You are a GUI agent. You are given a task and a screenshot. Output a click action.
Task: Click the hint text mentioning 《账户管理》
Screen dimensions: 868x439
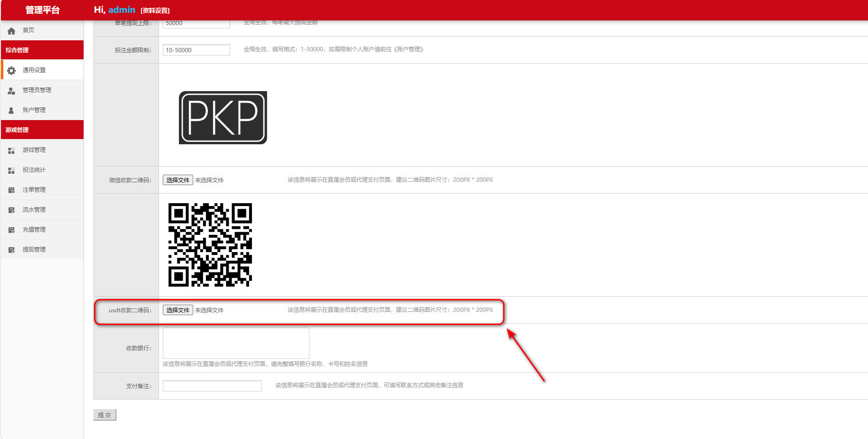coord(334,49)
